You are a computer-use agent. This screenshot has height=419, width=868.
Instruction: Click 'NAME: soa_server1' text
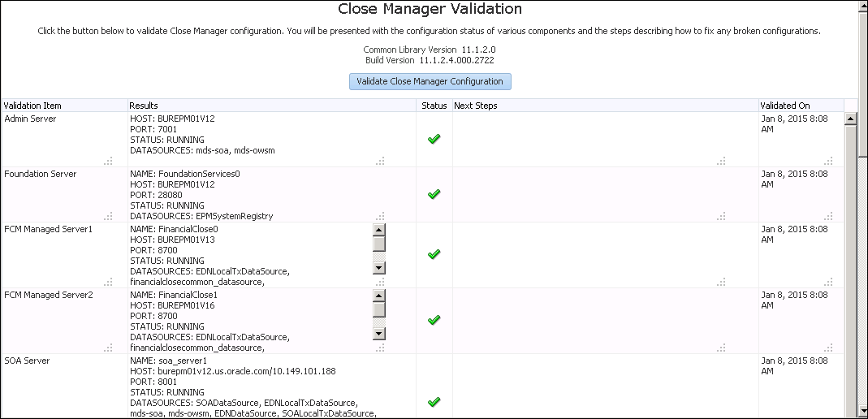click(x=168, y=361)
